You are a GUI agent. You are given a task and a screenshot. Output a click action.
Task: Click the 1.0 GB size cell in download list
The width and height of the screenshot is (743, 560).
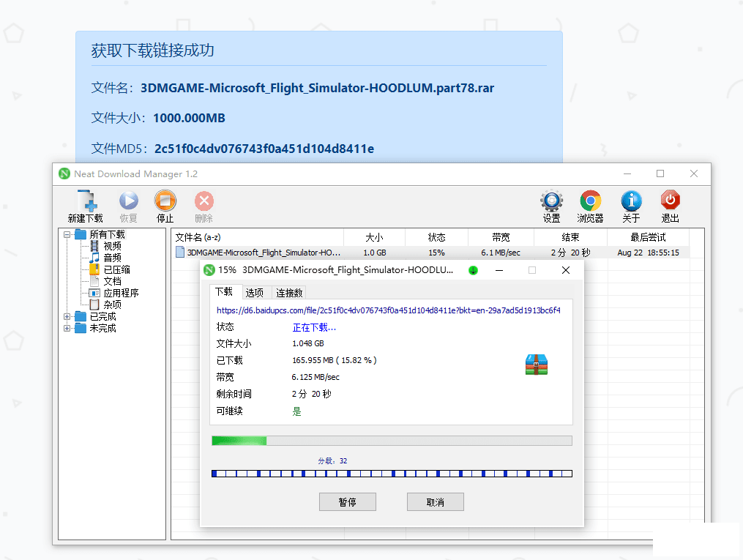point(374,253)
